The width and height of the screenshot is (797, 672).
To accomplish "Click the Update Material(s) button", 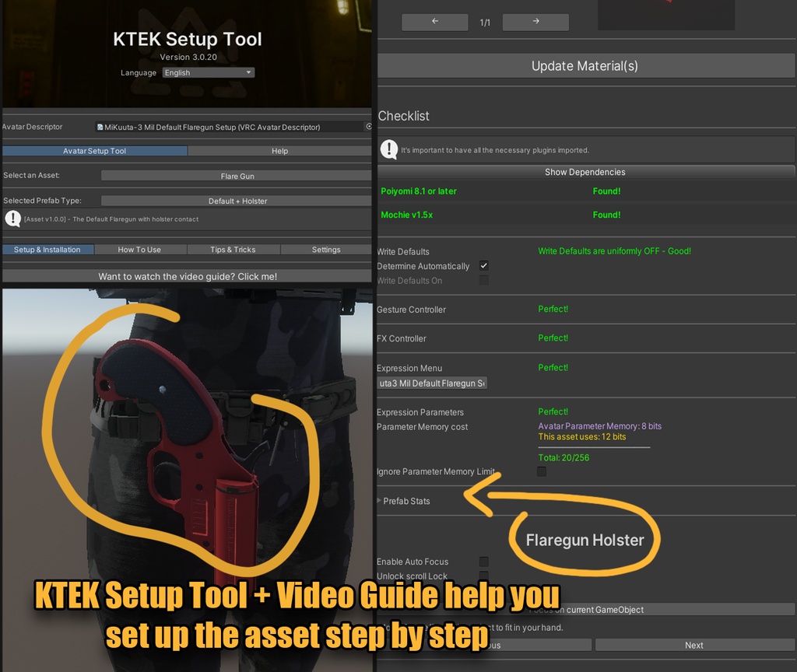I will coord(585,66).
